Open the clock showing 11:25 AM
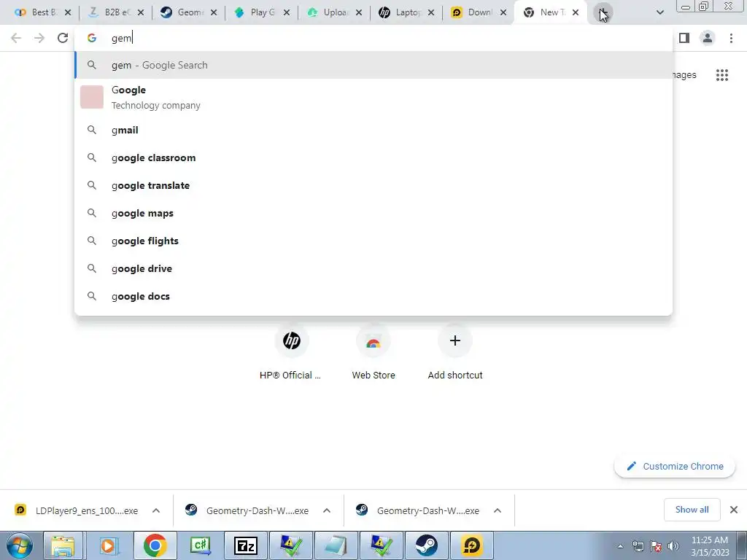 710,546
